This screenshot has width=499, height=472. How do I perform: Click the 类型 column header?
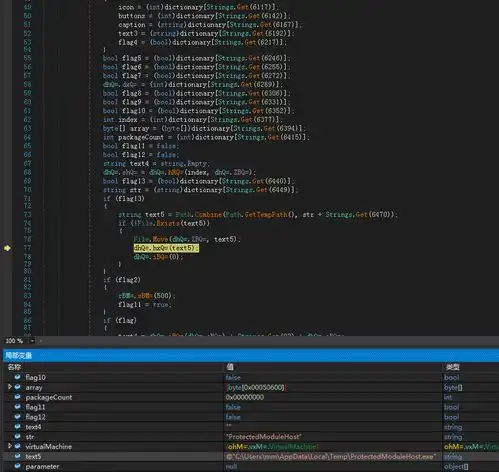click(453, 367)
